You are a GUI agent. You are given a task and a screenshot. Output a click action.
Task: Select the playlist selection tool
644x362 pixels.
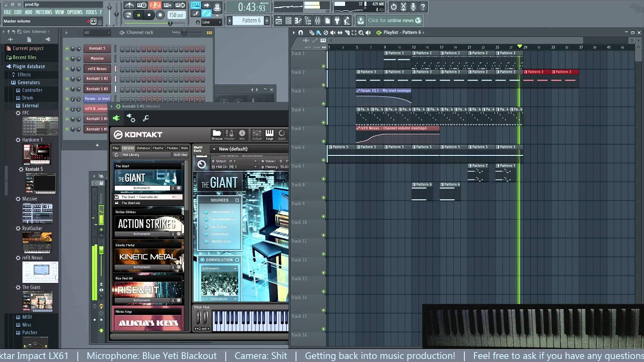coord(354,32)
